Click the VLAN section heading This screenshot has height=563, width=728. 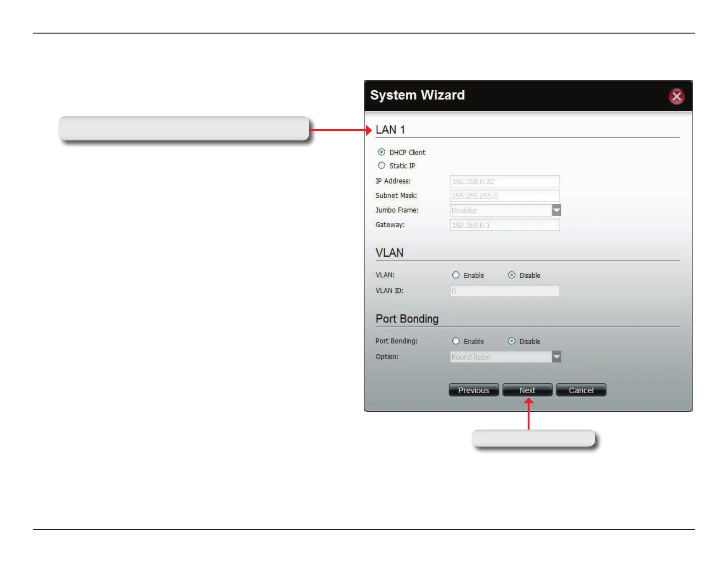[x=389, y=253]
